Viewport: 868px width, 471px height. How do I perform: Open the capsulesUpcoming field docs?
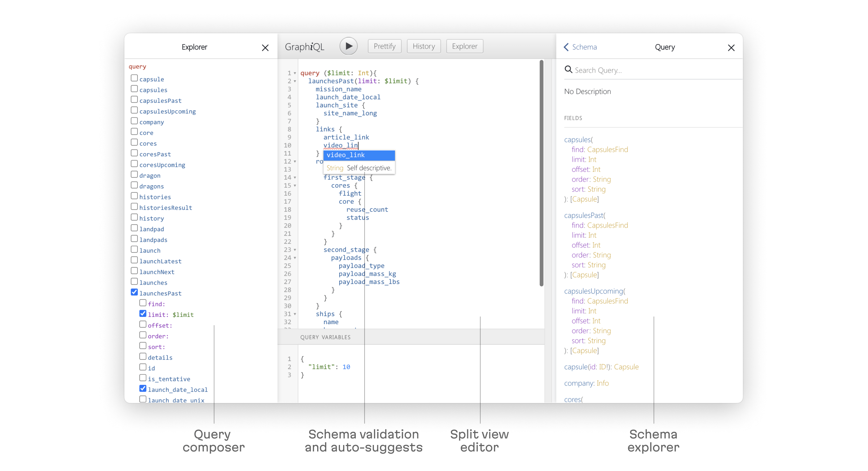point(593,291)
